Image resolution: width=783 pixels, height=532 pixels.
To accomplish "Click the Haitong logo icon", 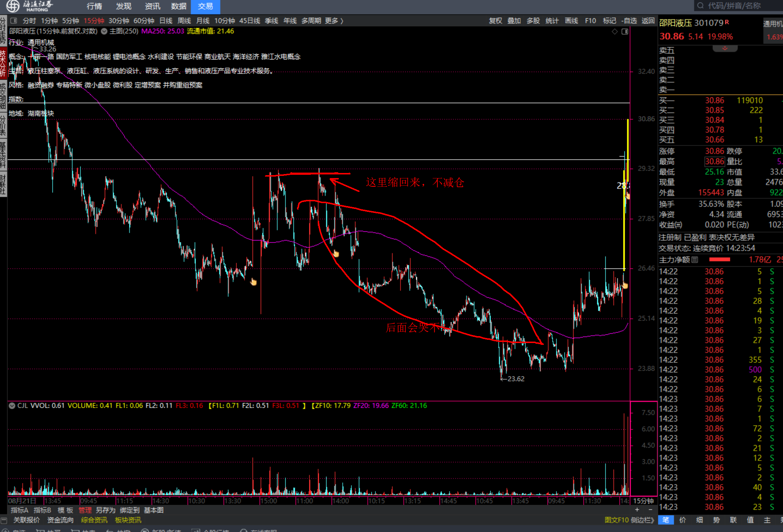I will (x=13, y=6).
